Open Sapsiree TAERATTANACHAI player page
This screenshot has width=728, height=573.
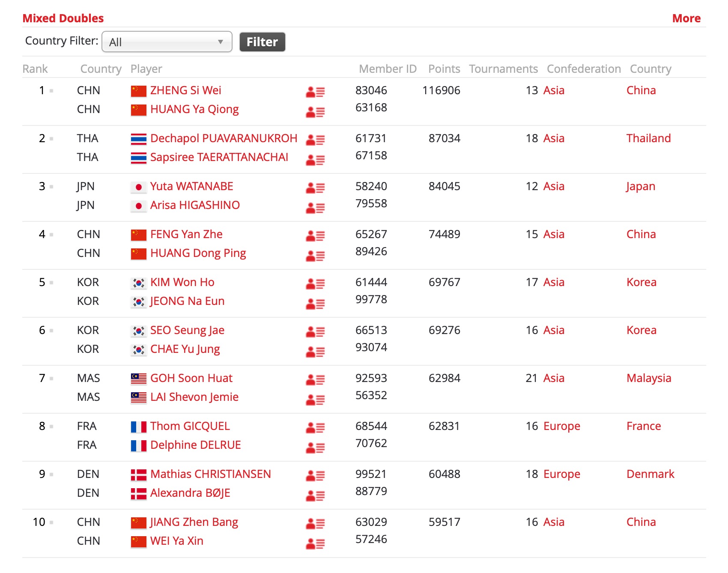click(x=219, y=157)
